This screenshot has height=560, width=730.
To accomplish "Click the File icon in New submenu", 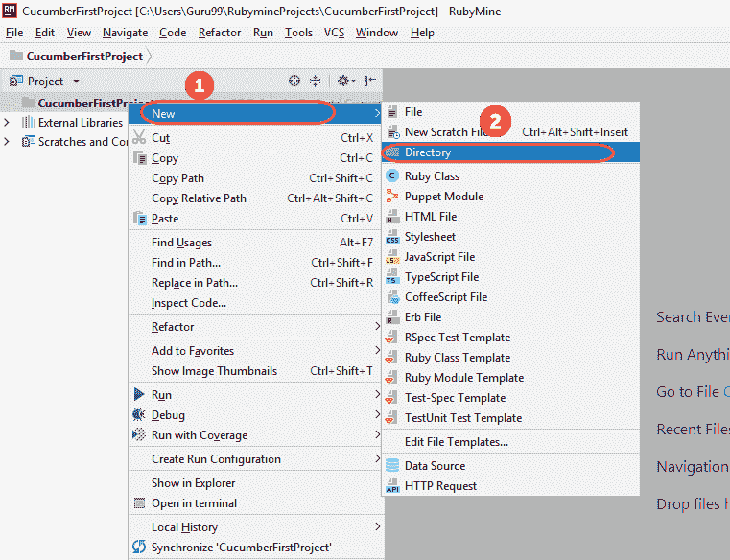I will (392, 112).
